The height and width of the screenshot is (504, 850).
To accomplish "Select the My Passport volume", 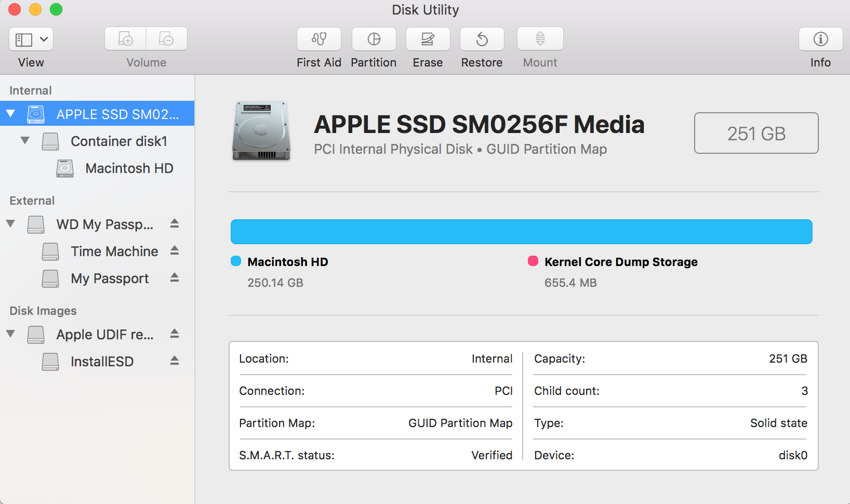I will (97, 278).
